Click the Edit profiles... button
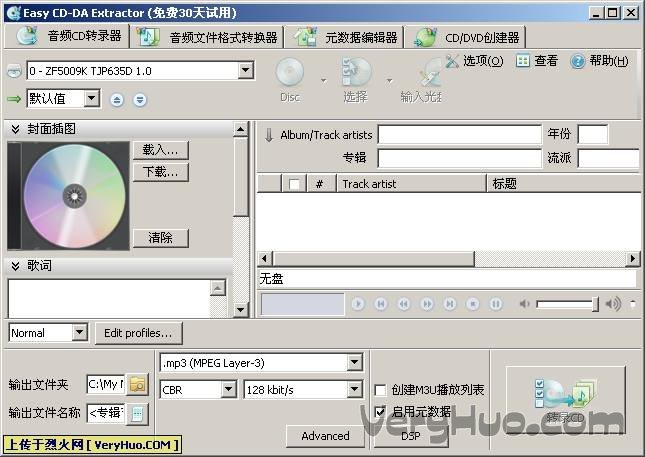Viewport: 645px width, 457px height. (138, 333)
